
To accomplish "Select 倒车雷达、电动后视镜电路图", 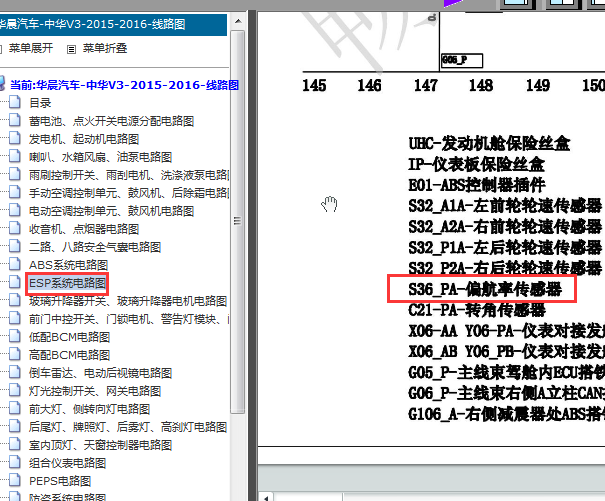I will (100, 373).
